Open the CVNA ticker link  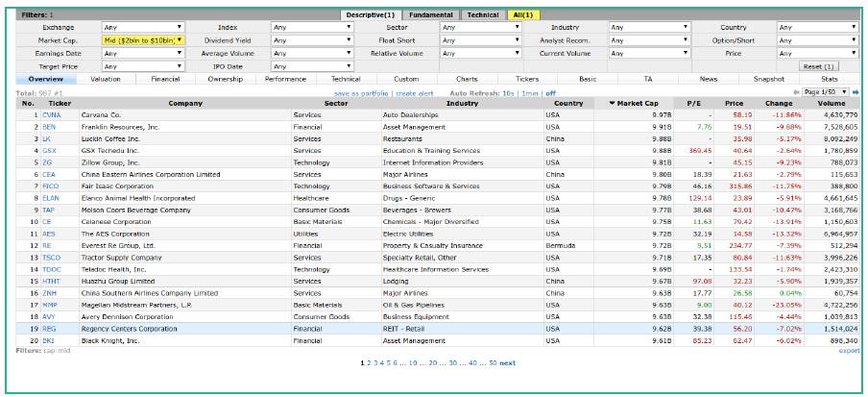(x=50, y=114)
